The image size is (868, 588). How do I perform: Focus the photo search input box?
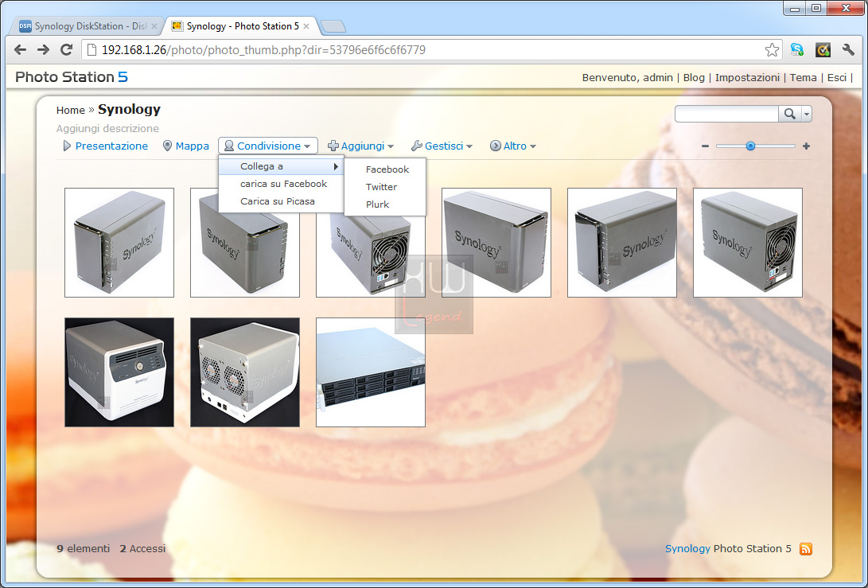727,114
